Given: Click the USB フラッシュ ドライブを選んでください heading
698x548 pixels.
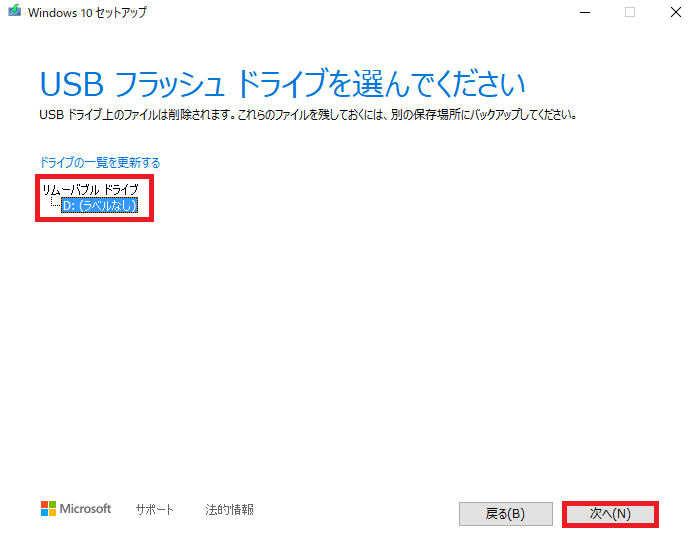Looking at the screenshot, I should [283, 84].
